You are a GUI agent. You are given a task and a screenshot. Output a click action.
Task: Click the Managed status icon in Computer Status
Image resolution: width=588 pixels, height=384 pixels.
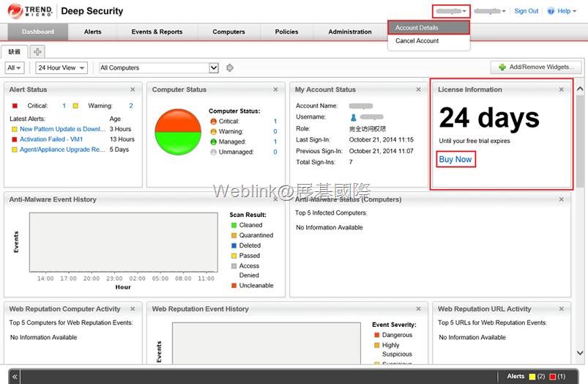pyautogui.click(x=213, y=141)
